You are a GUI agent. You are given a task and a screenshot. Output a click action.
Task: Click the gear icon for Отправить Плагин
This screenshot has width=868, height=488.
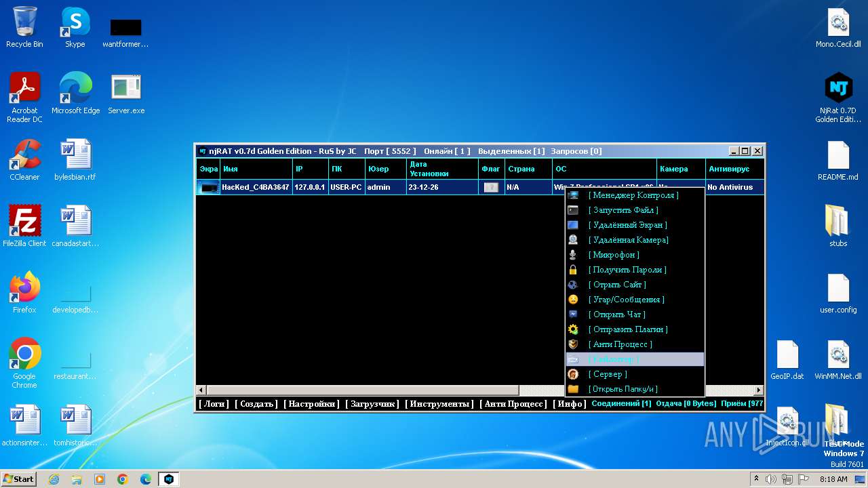[573, 329]
